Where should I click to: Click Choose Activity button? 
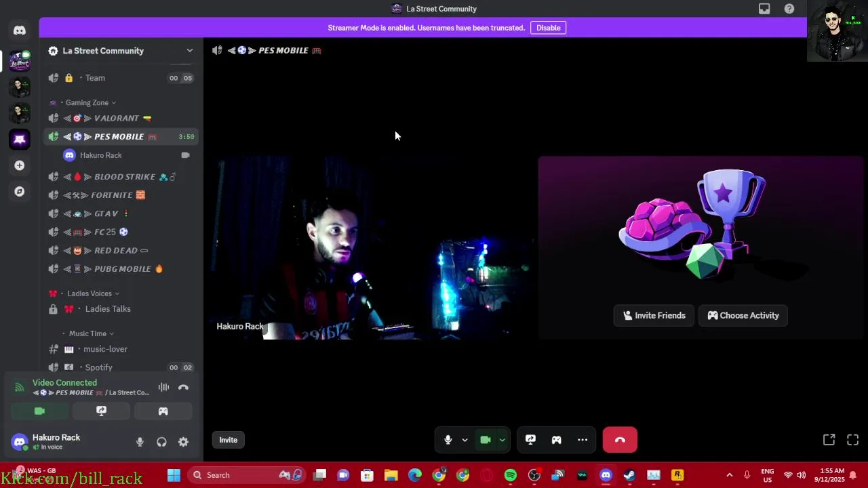[x=743, y=315]
